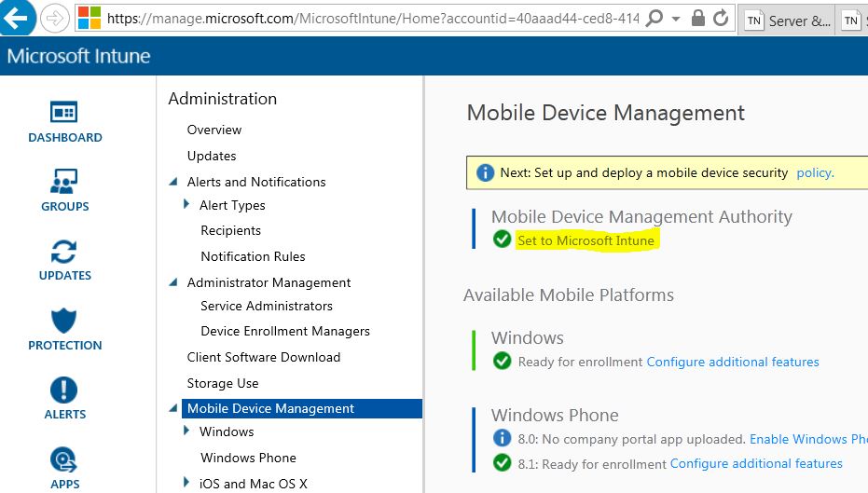Select Overview in Administration tree
This screenshot has width=868, height=493.
click(214, 130)
